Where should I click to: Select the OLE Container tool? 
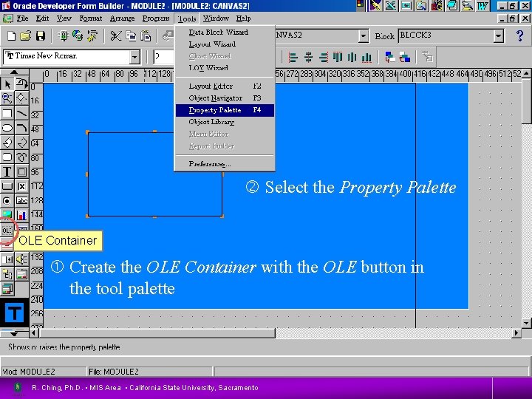click(7, 231)
